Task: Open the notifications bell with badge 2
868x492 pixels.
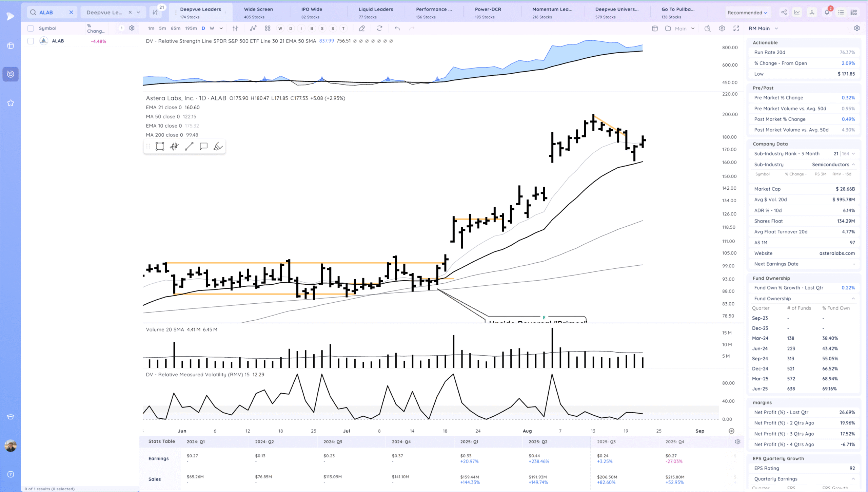Action: pyautogui.click(x=827, y=12)
